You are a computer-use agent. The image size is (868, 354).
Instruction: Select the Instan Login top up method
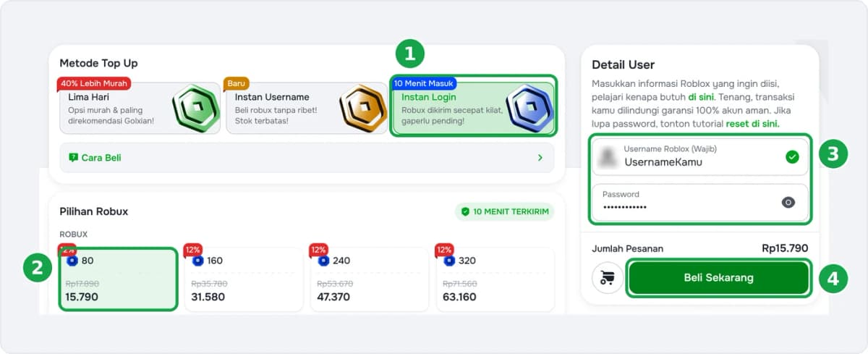474,106
